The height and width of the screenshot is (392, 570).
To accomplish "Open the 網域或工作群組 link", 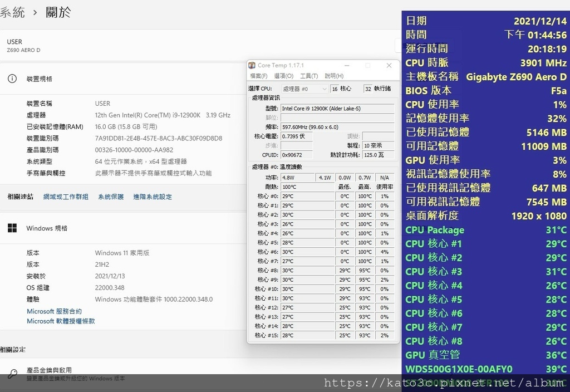I will (66, 197).
